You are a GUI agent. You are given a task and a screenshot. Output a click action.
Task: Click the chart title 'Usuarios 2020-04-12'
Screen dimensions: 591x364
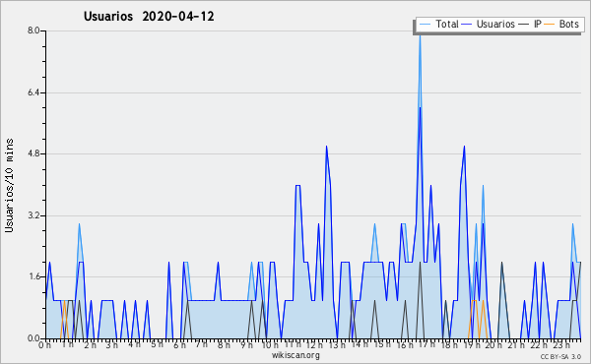[x=149, y=17]
